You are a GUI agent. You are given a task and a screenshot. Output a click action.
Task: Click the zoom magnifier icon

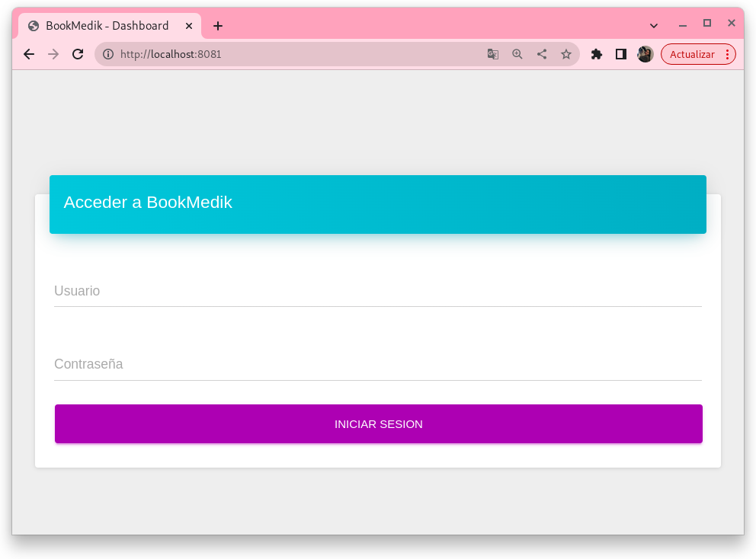tap(517, 54)
